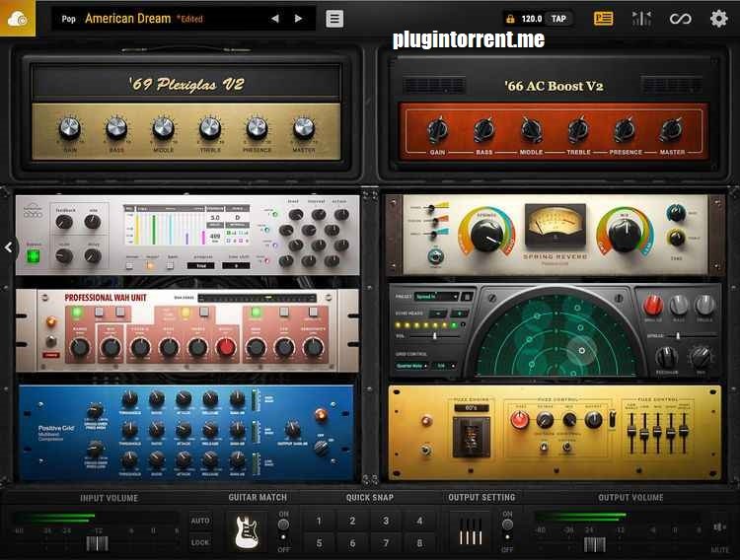Expand the left side panel arrow

[9, 247]
